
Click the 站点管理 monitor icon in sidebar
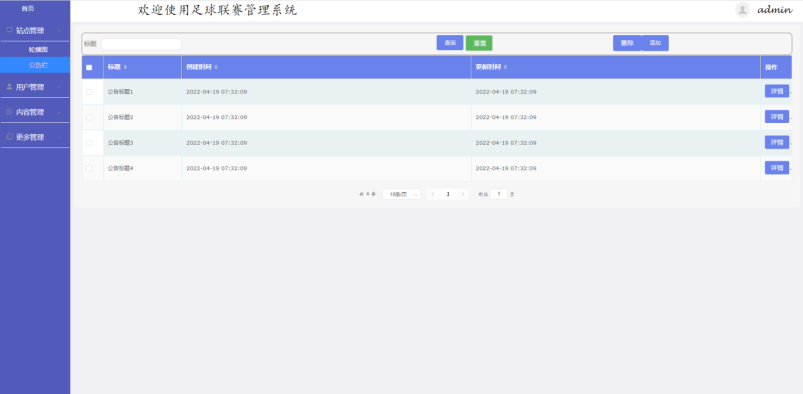tap(9, 30)
